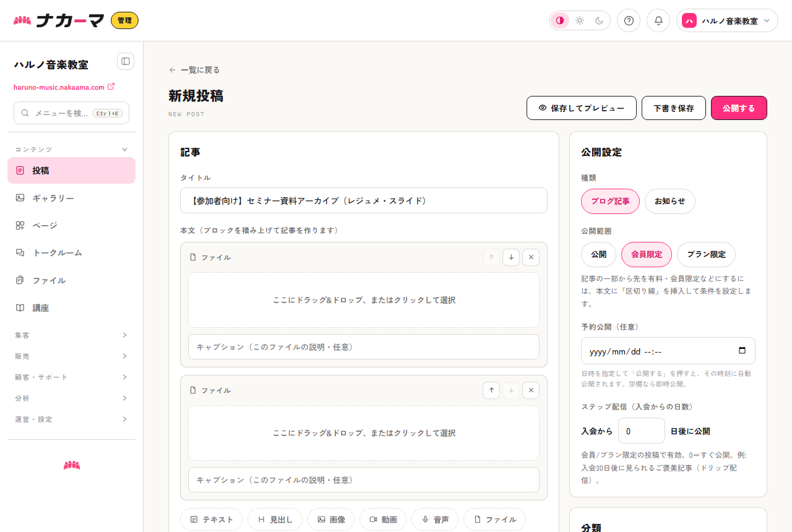Screen dimensions: 792x532
Task: Click first file drag-and-drop area
Action: pyautogui.click(x=364, y=300)
